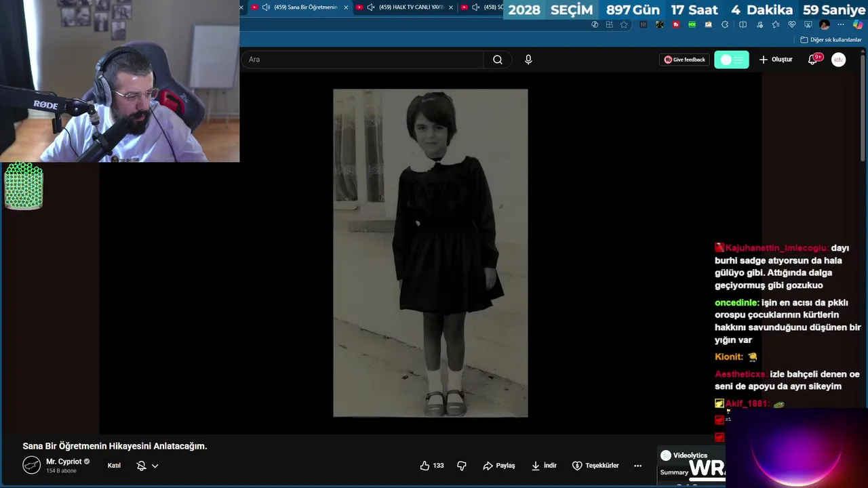Image resolution: width=868 pixels, height=488 pixels.
Task: Mute the Sana Bir Öğretmenin tab audio
Action: point(266,7)
